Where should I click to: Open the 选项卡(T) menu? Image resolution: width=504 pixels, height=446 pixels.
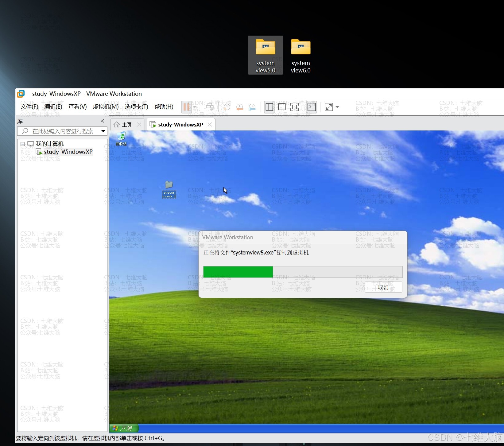pyautogui.click(x=136, y=107)
